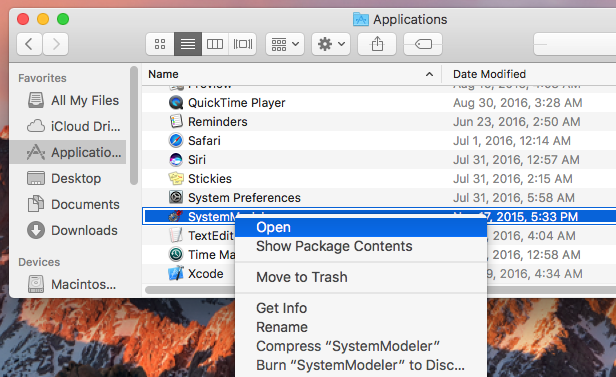Click date Jul 31, 2016, 5:58 AM
This screenshot has width=616, height=377.
[514, 198]
